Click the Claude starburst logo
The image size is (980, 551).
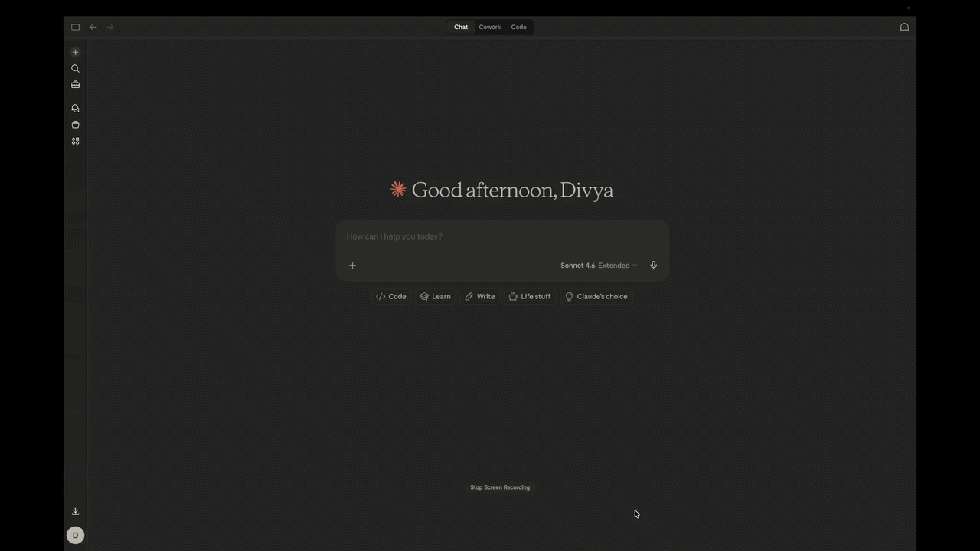[398, 189]
